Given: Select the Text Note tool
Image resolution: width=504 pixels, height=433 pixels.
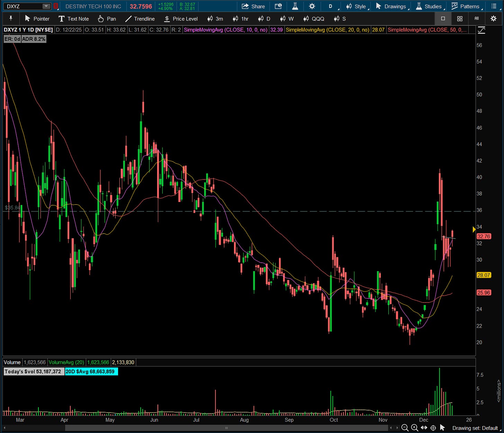Looking at the screenshot, I should [x=74, y=19].
